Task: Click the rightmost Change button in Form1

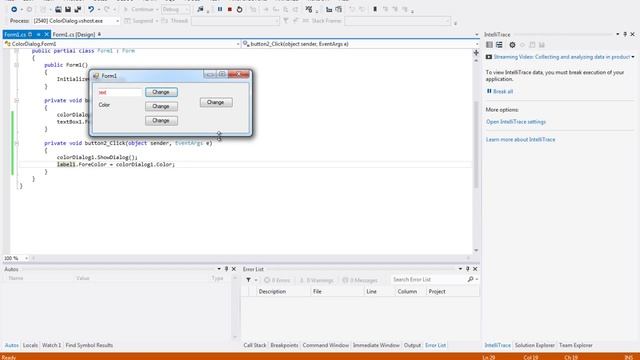Action: click(216, 102)
